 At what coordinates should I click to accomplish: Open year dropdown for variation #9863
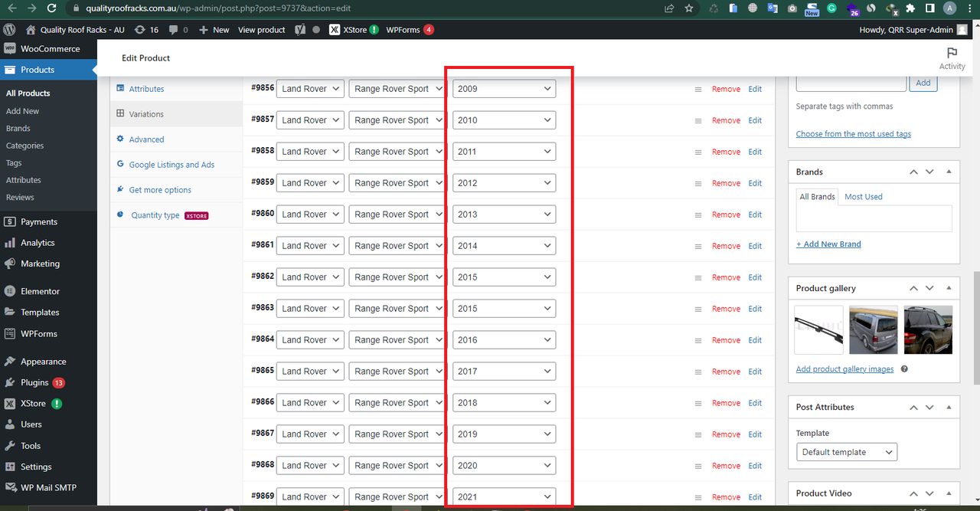point(504,309)
